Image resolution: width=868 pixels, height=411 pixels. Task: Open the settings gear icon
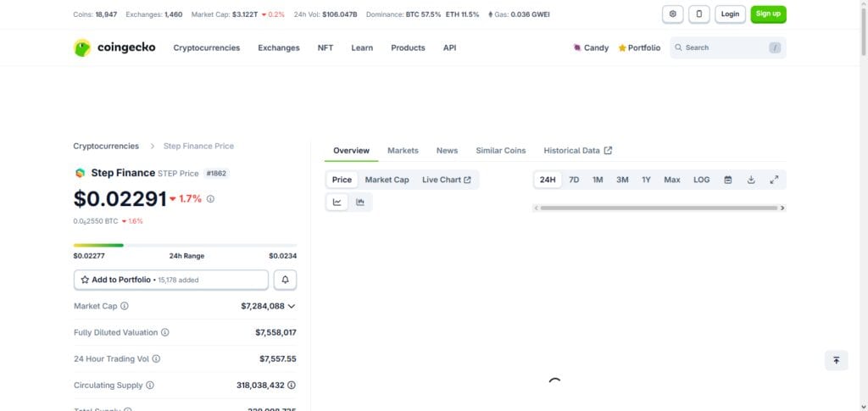tap(672, 14)
